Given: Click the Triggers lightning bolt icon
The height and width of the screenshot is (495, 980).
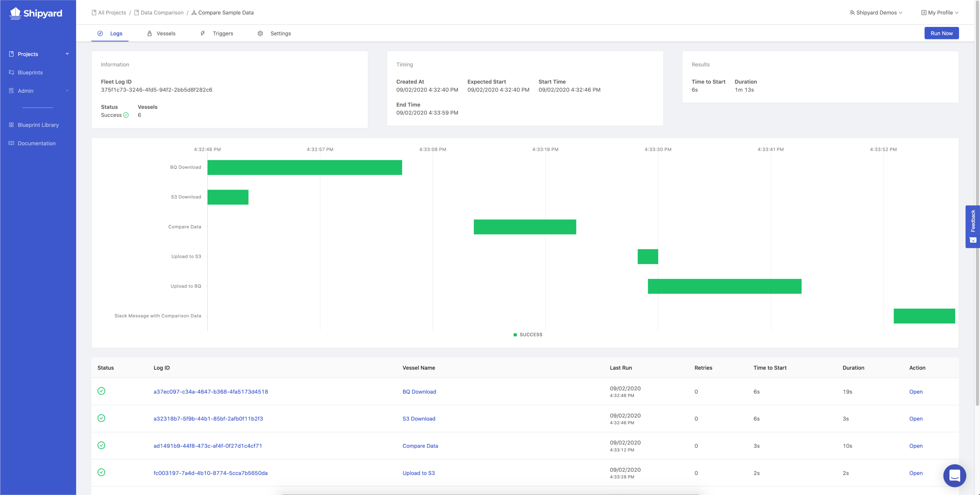Looking at the screenshot, I should 203,34.
